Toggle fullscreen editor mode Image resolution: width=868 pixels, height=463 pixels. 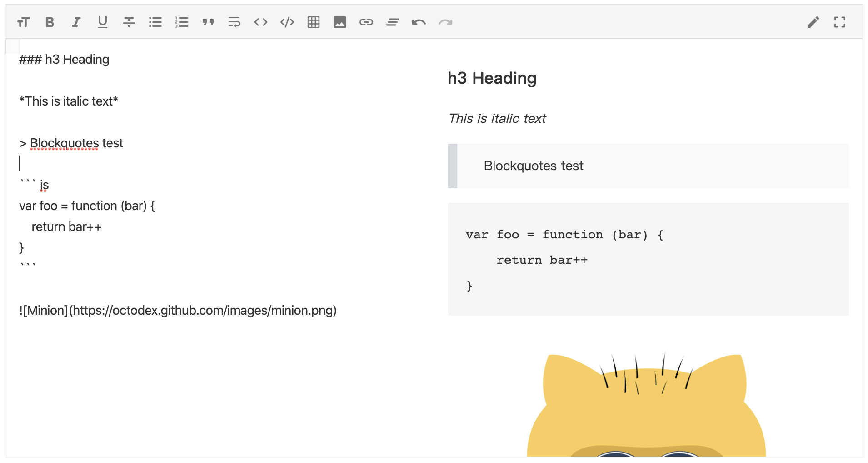[x=840, y=22]
